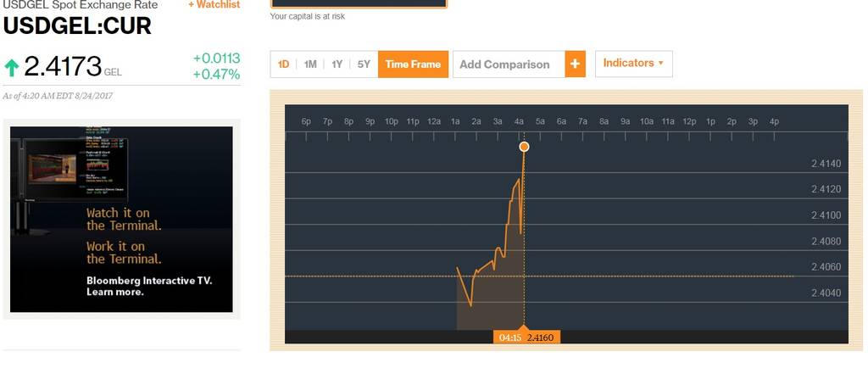
Task: Switch chart to 1M range
Action: click(x=310, y=64)
